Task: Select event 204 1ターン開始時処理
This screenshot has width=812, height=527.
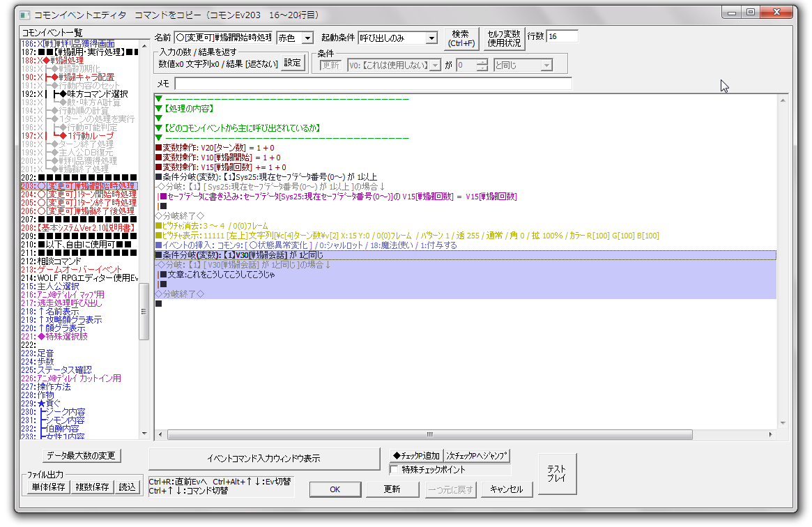Action: pos(79,194)
